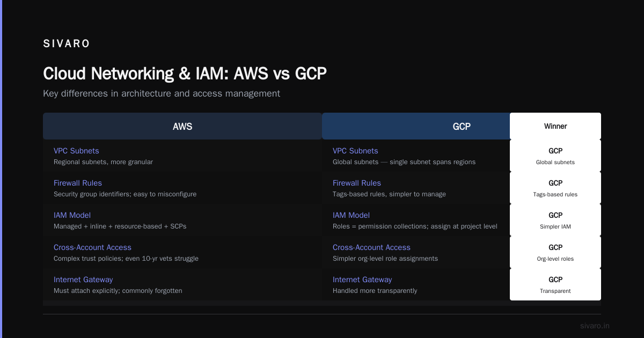Click 'Security group identifiers; easy to misconfigure'
Viewport: 644px width, 338px height.
[125, 194]
